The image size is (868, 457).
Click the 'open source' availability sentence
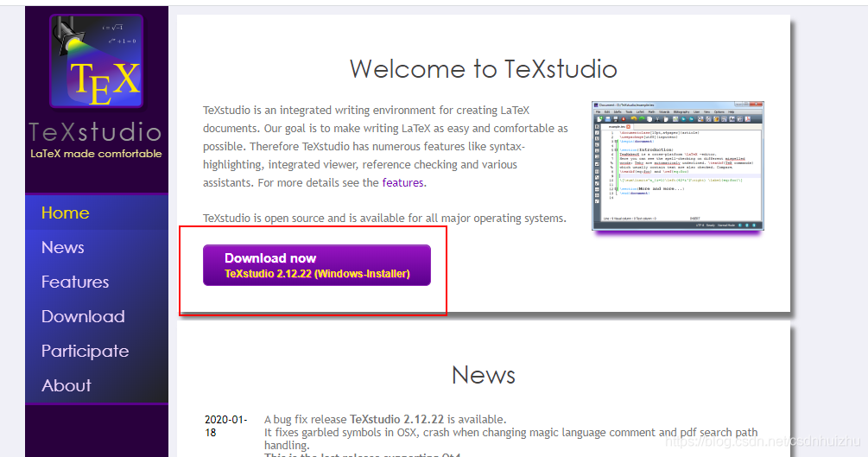[384, 219]
